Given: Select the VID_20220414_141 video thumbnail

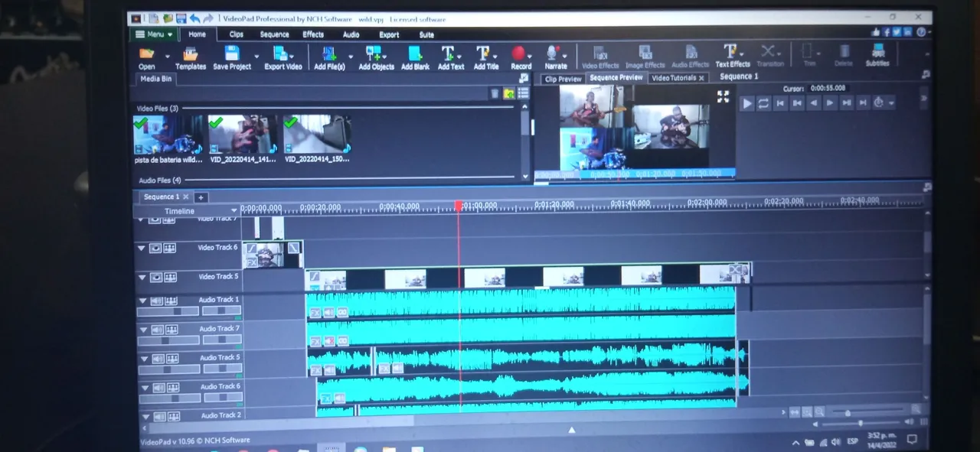Looking at the screenshot, I should pyautogui.click(x=243, y=135).
